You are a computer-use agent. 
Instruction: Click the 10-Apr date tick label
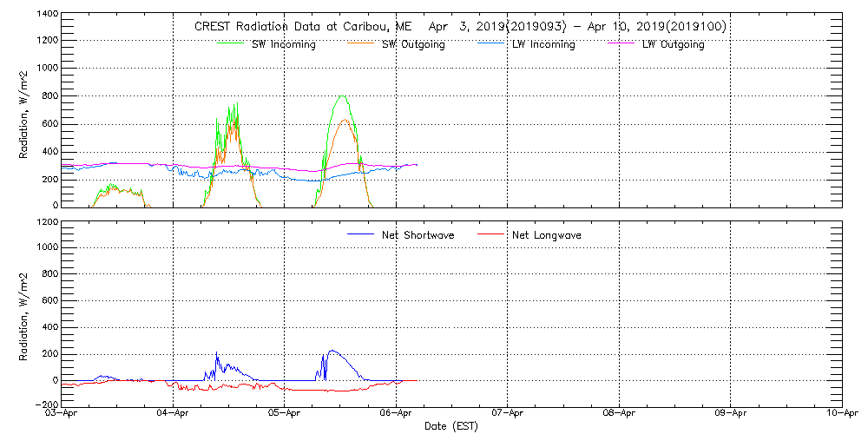(x=842, y=414)
